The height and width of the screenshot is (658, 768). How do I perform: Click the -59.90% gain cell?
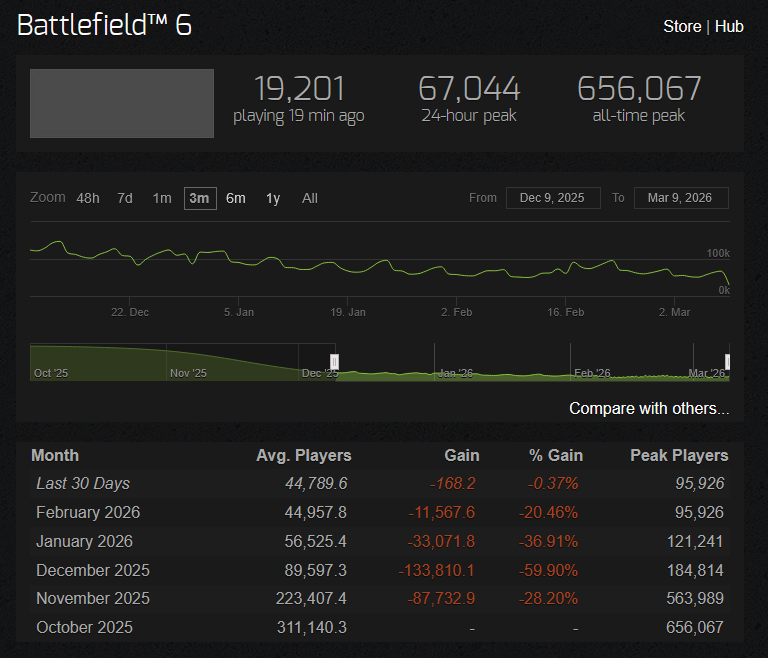pyautogui.click(x=549, y=570)
